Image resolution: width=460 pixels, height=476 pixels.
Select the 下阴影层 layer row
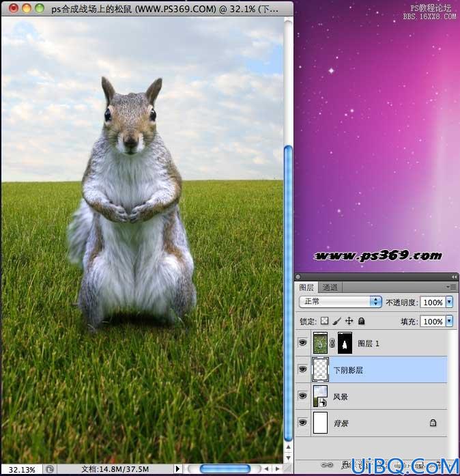pos(371,369)
